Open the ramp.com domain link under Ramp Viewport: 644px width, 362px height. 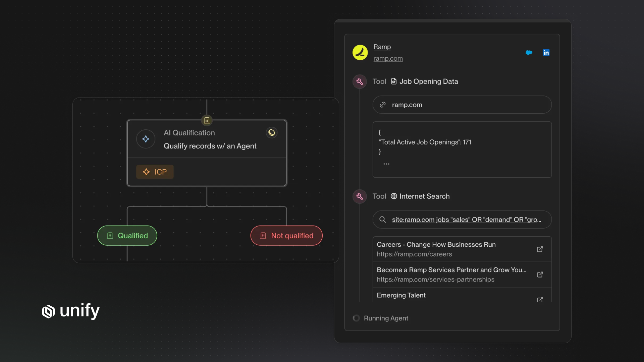(x=388, y=58)
